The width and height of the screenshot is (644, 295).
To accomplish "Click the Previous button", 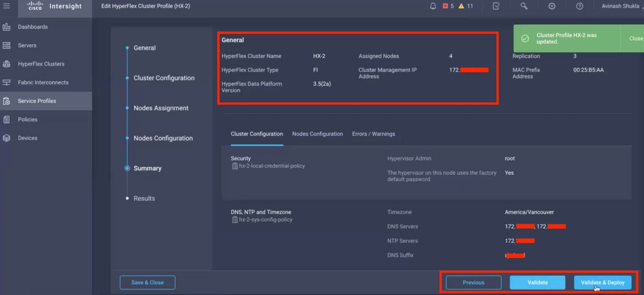I will (x=473, y=283).
